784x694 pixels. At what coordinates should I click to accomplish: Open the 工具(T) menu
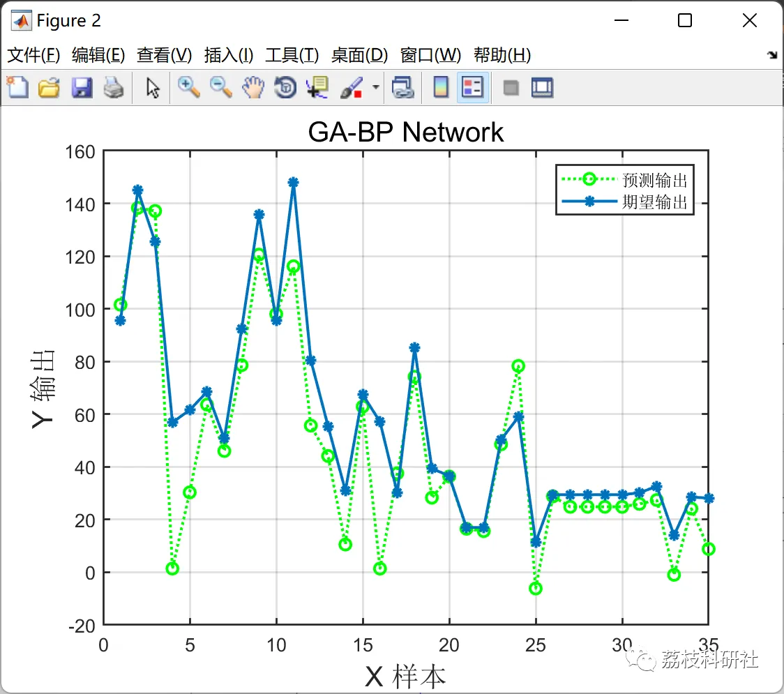pos(292,54)
